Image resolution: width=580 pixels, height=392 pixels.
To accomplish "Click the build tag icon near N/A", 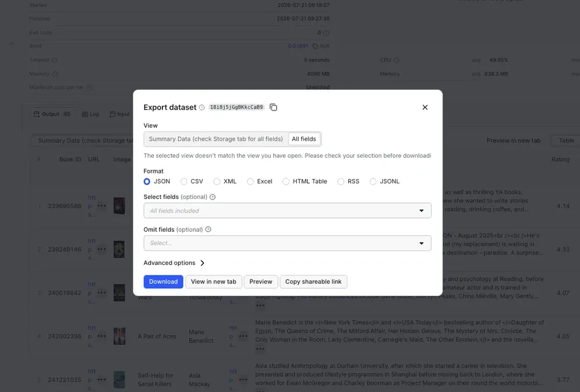I will coord(315,46).
